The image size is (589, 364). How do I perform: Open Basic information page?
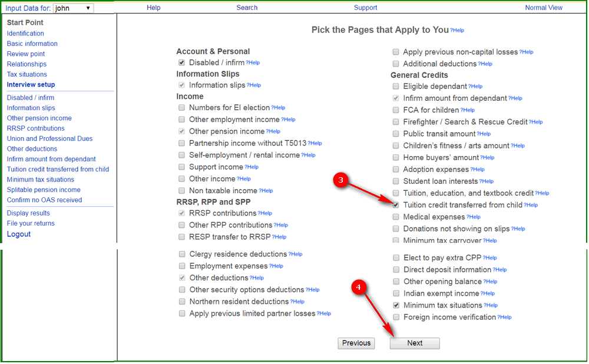coord(32,44)
